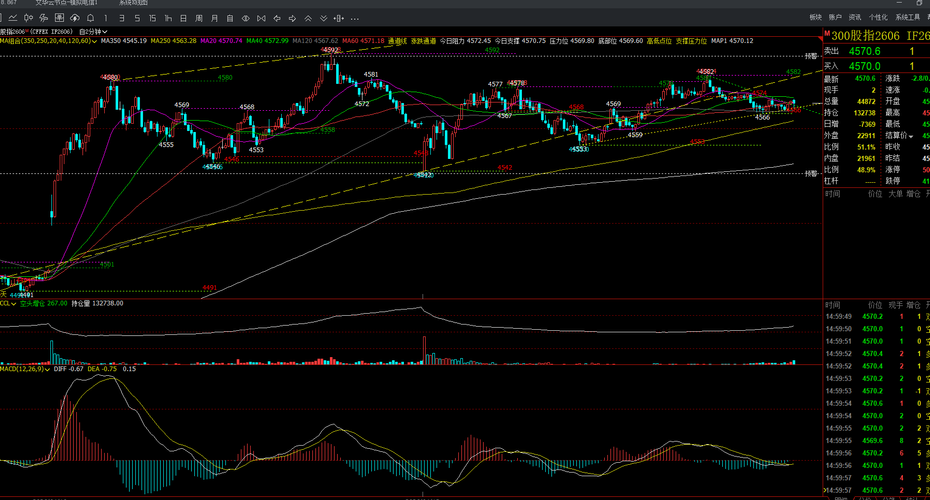930x500 pixels.
Task: Click the 持仓 132738 value in quote panel
Action: pos(865,113)
